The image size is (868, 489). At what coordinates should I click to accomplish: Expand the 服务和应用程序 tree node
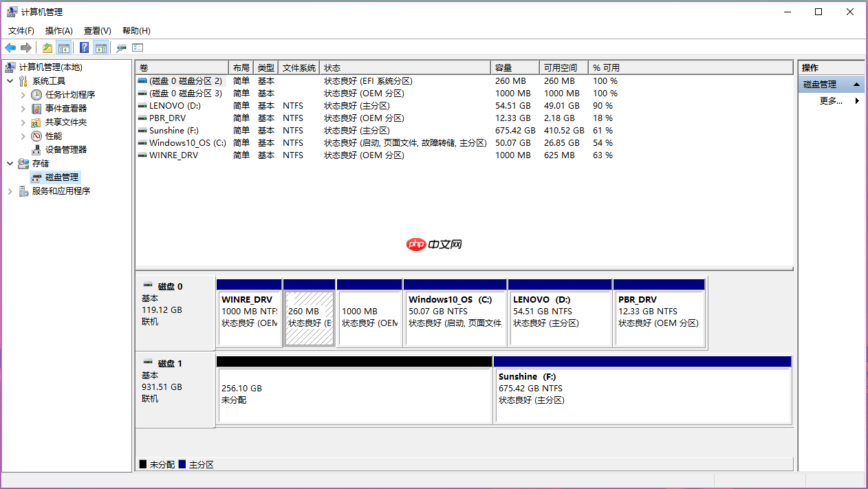tap(10, 191)
